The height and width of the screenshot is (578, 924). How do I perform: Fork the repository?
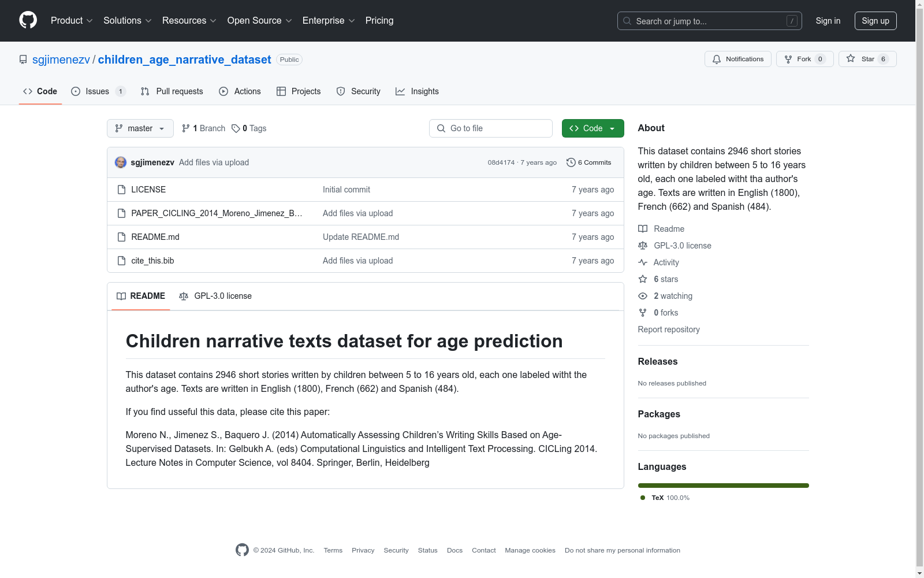pyautogui.click(x=805, y=59)
